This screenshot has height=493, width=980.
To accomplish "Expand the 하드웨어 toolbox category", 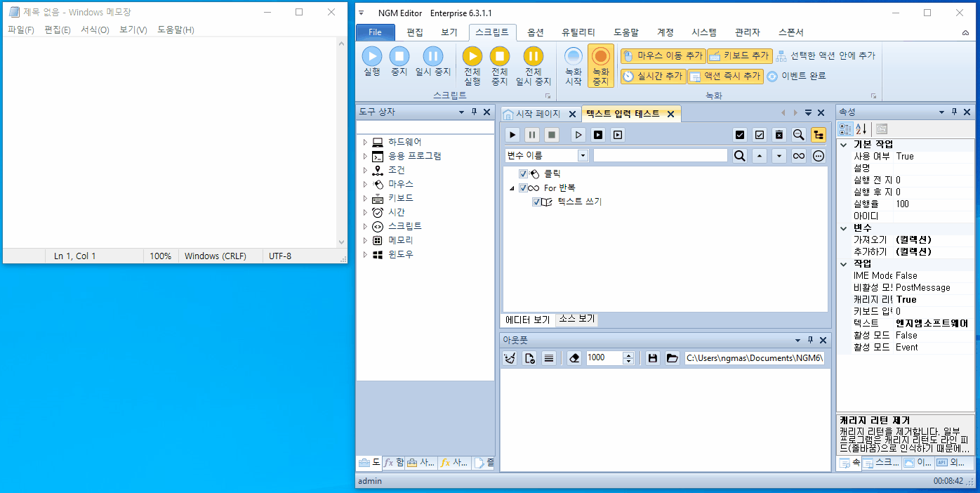I will click(x=365, y=142).
